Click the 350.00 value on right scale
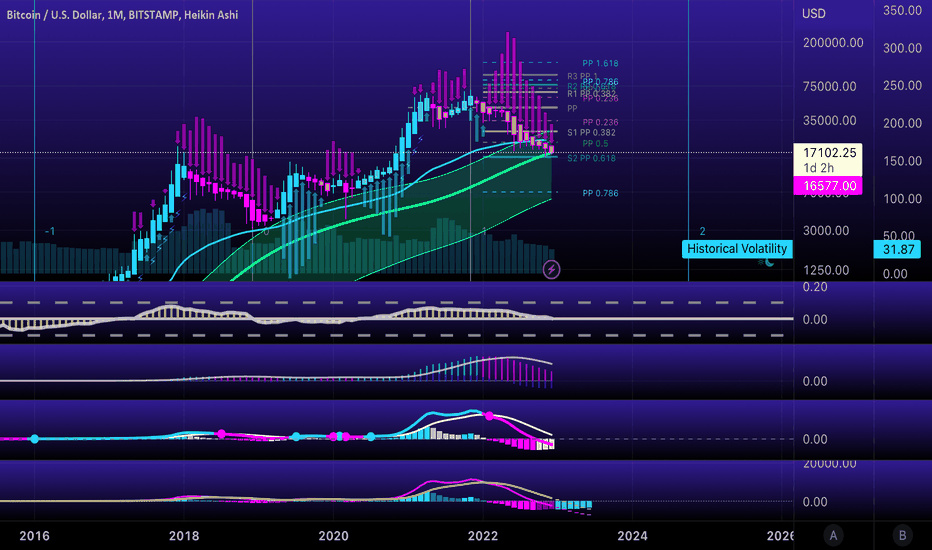 [902, 11]
